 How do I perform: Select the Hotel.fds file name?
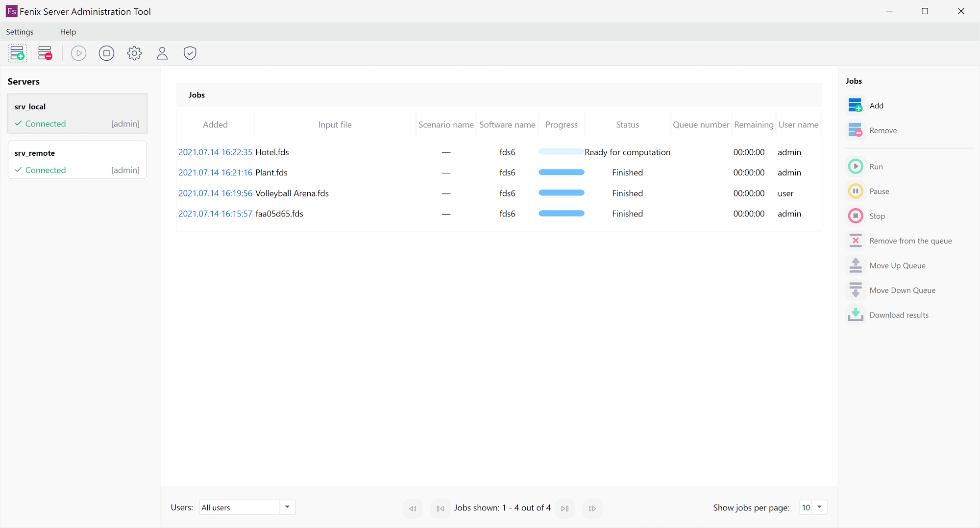click(272, 152)
